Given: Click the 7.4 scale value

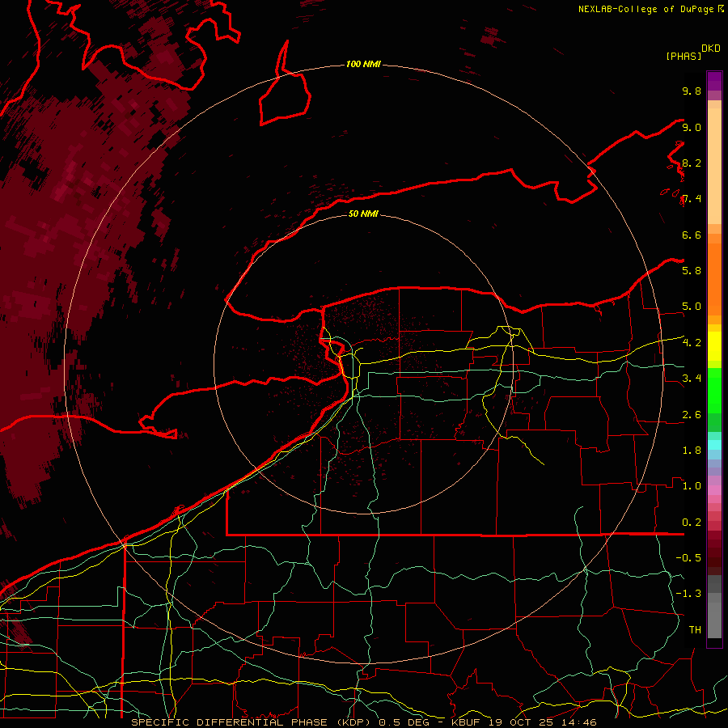Looking at the screenshot, I should pos(692,199).
